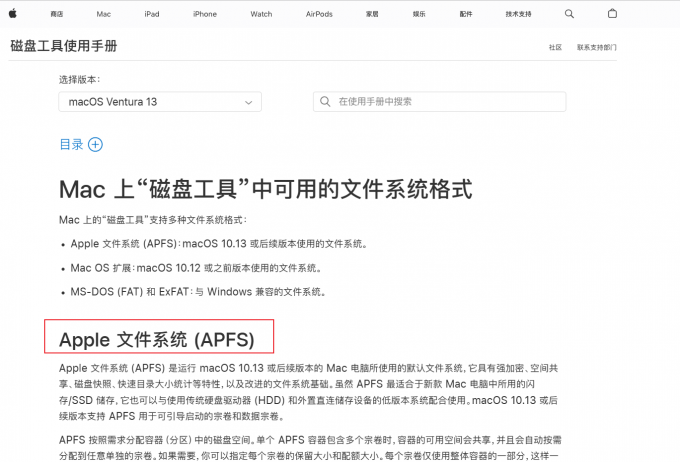Screen dimensions: 680x462
Task: Open the Mac menu item
Action: pos(104,14)
